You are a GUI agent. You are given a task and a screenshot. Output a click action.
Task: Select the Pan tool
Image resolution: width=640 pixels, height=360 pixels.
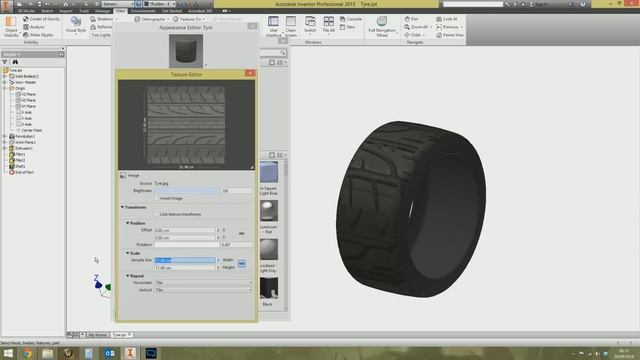[411, 19]
